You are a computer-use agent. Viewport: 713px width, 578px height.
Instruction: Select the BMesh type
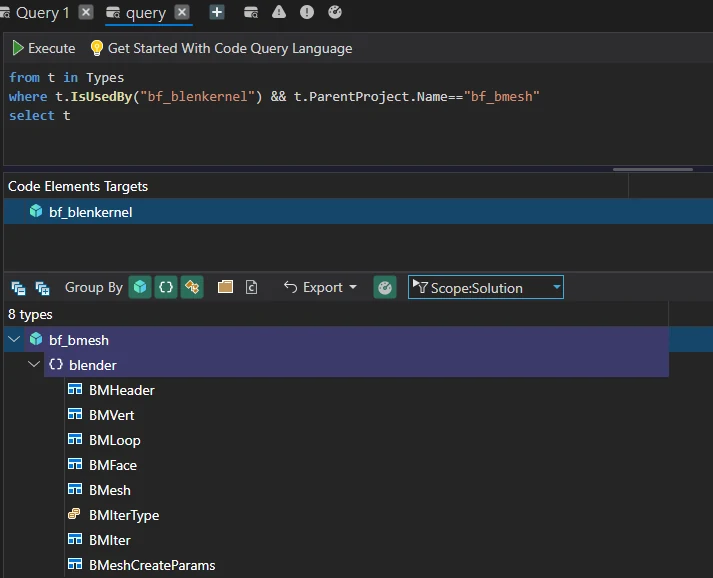click(110, 490)
